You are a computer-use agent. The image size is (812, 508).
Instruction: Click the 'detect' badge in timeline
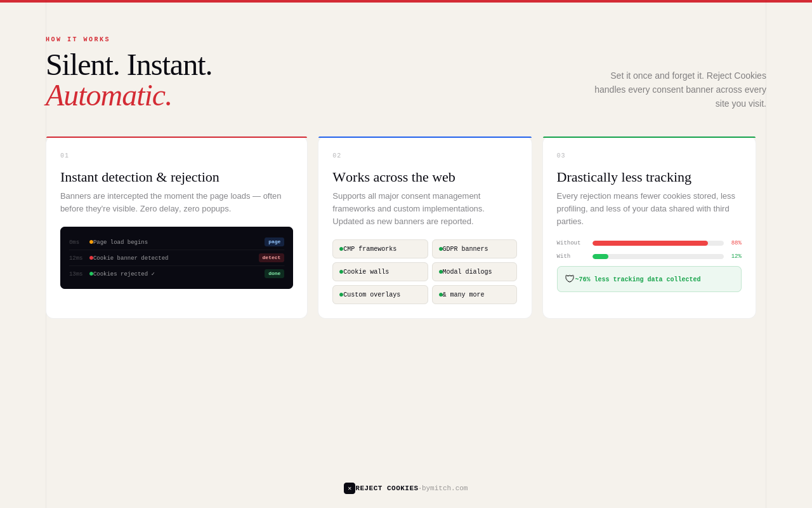(272, 258)
